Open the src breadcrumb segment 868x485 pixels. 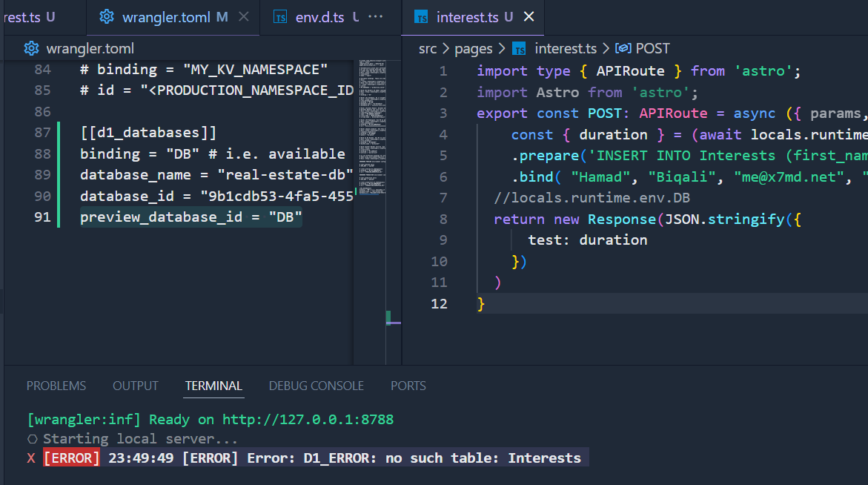coord(428,49)
